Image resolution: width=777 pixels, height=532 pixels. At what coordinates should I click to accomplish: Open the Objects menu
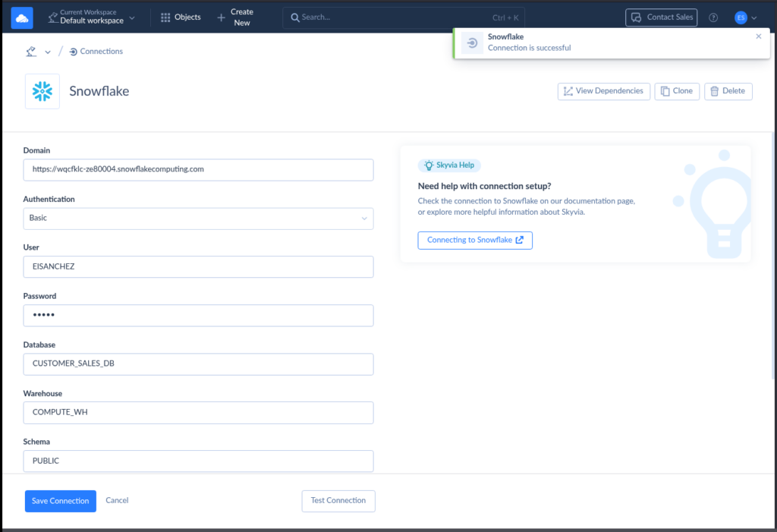coord(181,17)
